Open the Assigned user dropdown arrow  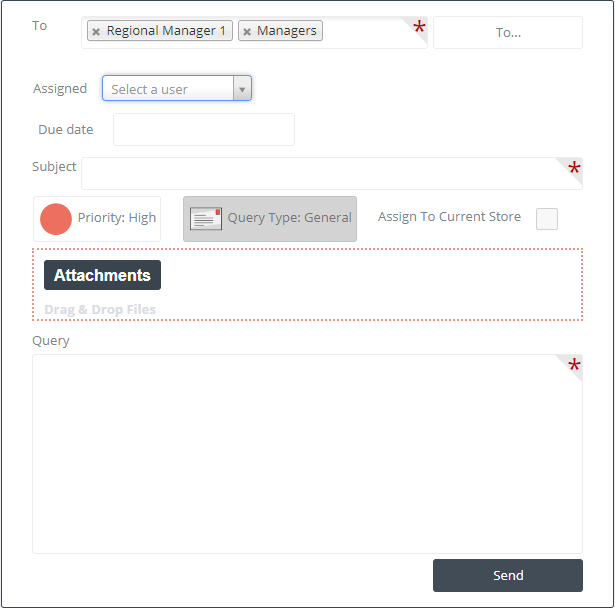pyautogui.click(x=242, y=89)
